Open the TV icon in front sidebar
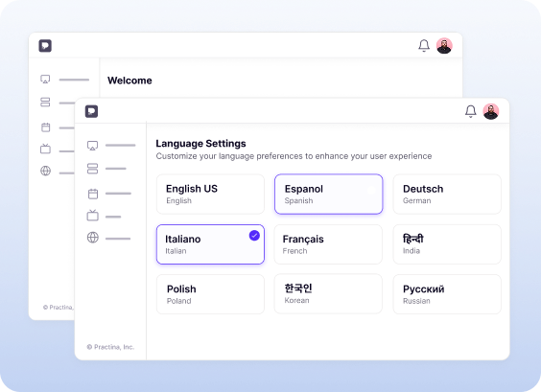 [x=92, y=216]
